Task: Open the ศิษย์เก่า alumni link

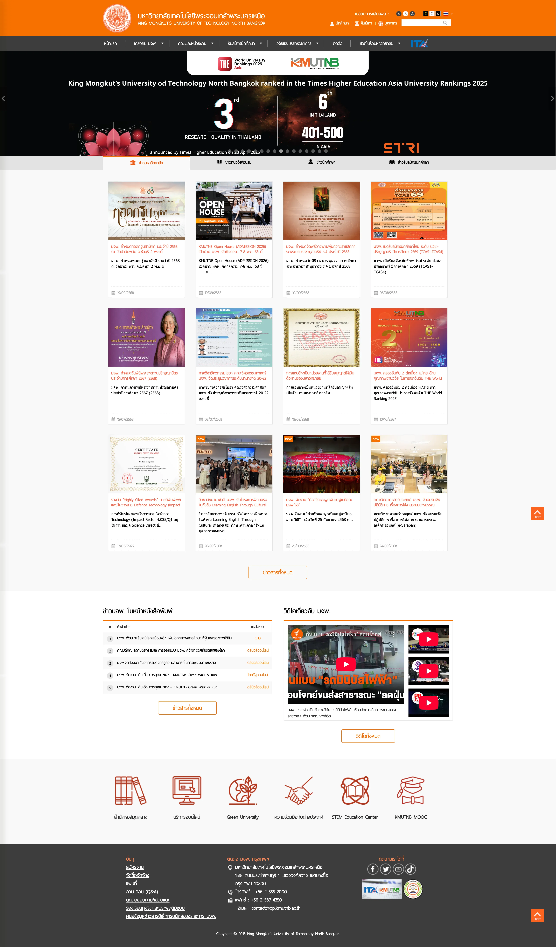Action: pyautogui.click(x=363, y=23)
